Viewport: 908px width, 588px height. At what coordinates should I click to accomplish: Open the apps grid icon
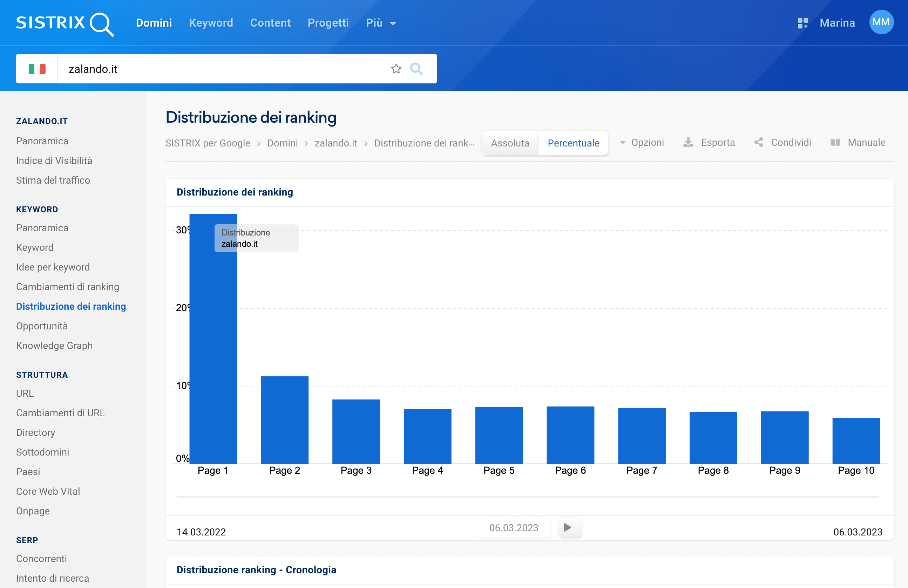803,23
